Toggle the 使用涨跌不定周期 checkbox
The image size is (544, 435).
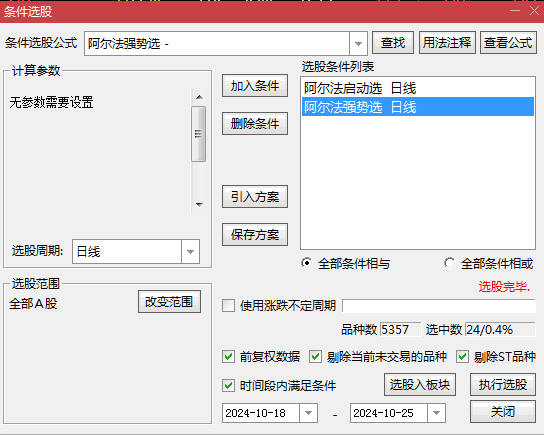pyautogui.click(x=228, y=306)
